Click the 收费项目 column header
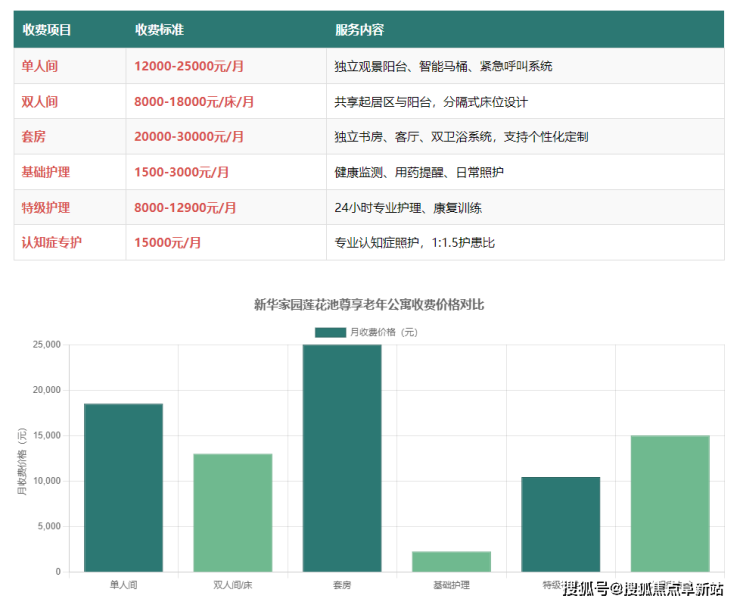The width and height of the screenshot is (740, 605). [46, 30]
